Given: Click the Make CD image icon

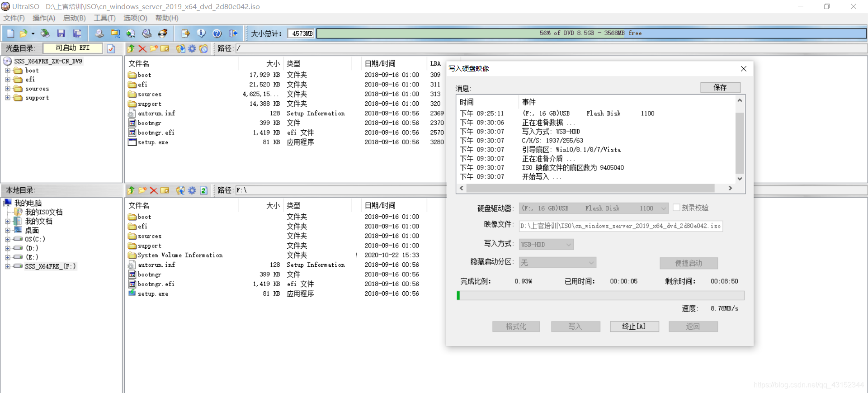Looking at the screenshot, I should [99, 33].
